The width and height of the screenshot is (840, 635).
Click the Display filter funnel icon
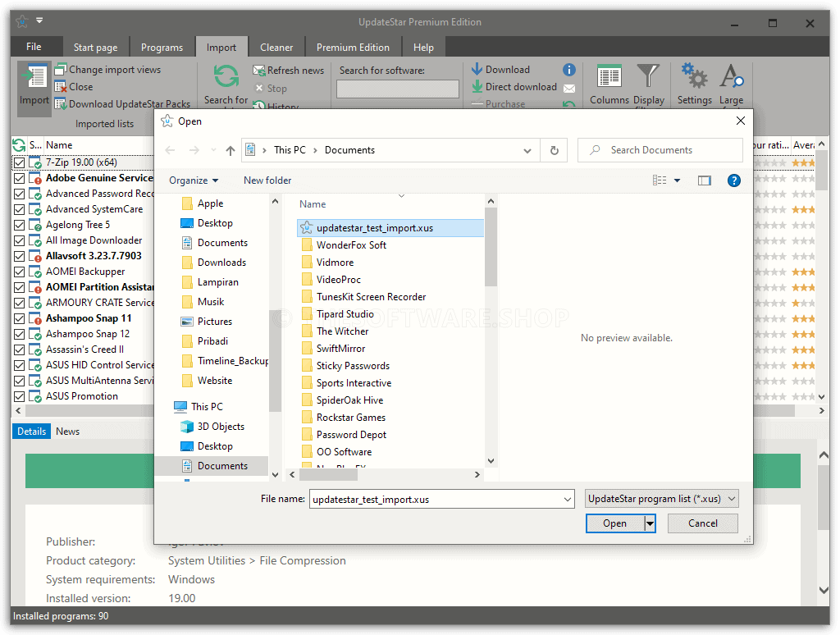click(x=648, y=76)
